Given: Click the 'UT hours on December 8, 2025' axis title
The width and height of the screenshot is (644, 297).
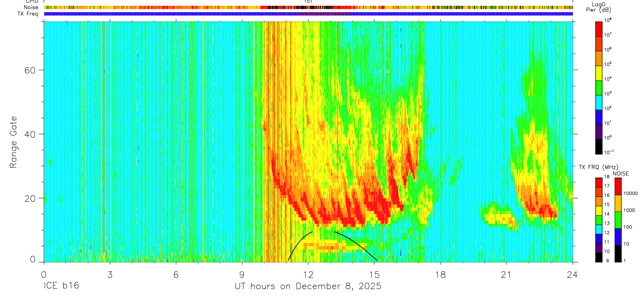Looking at the screenshot, I should pos(307,287).
